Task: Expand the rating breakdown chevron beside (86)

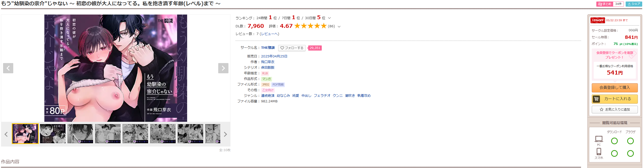Action: [x=339, y=26]
